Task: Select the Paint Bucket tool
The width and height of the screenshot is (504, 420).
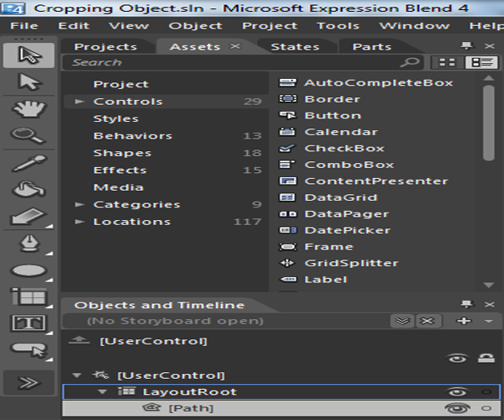Action: point(29,189)
